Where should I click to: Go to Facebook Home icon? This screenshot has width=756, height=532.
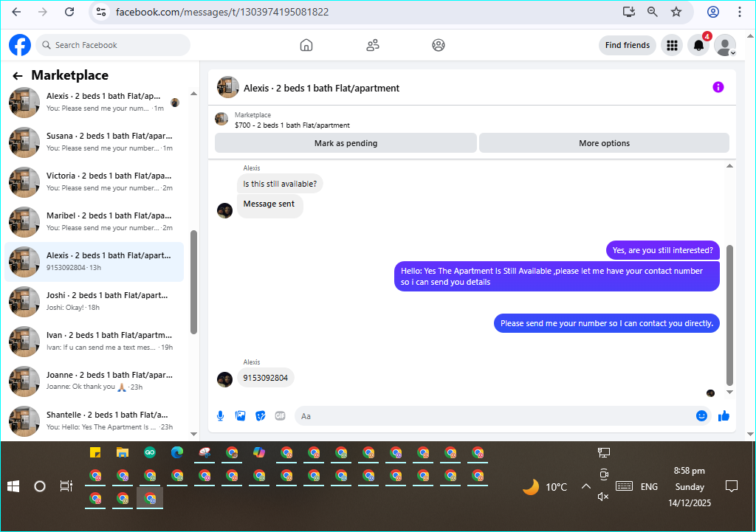coord(306,45)
